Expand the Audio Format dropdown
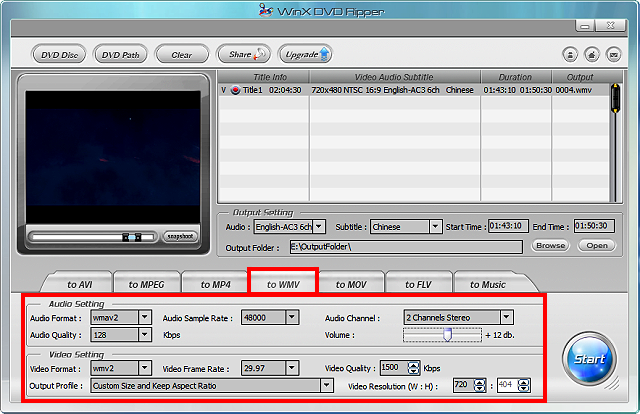The height and width of the screenshot is (414, 640). 145,317
